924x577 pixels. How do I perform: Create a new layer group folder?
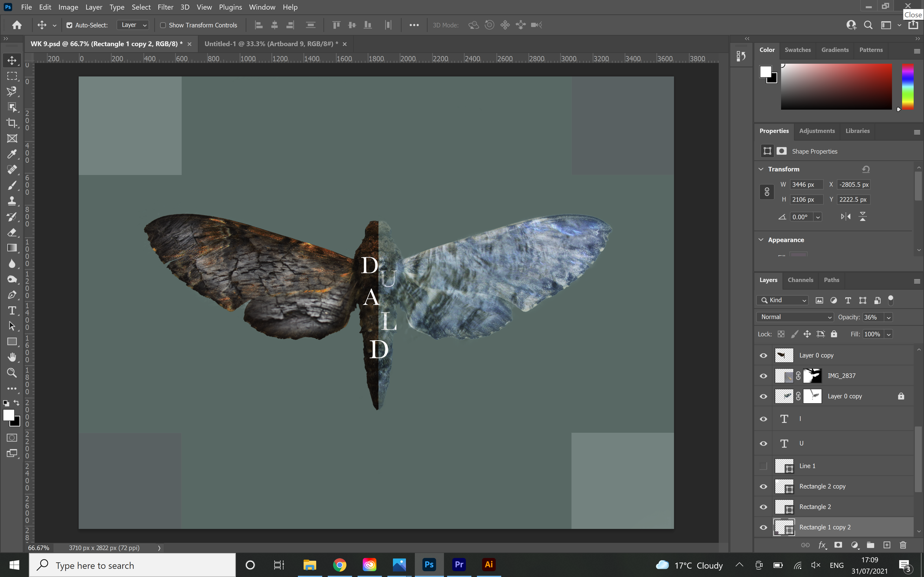coord(871,545)
